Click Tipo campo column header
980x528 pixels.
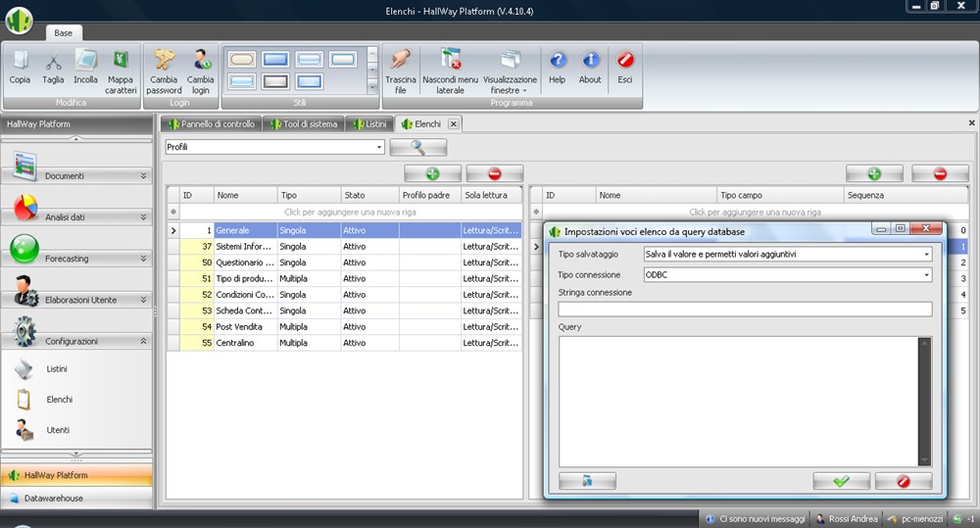click(780, 195)
